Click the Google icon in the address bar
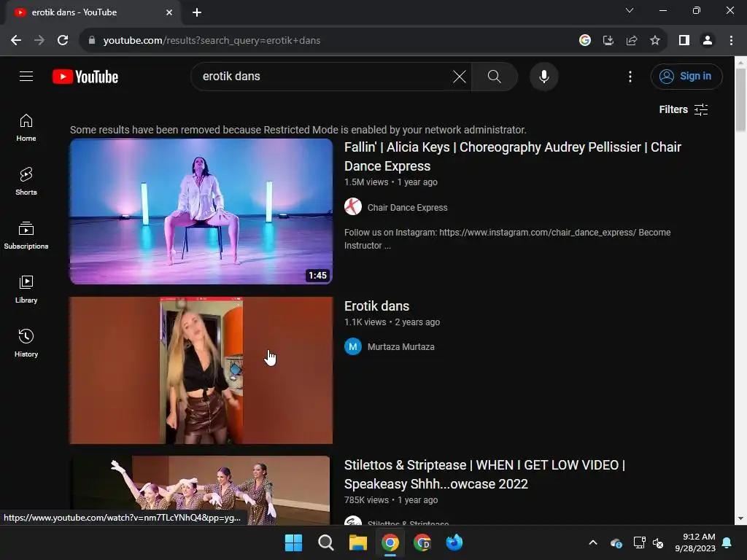 point(585,41)
